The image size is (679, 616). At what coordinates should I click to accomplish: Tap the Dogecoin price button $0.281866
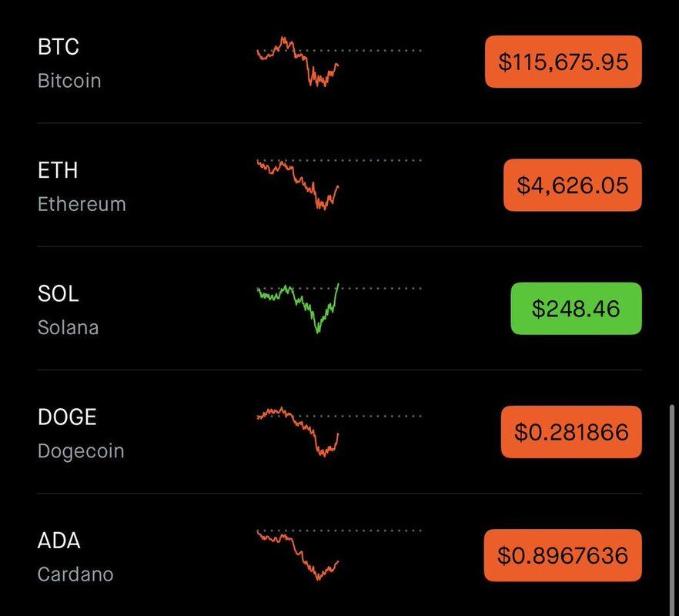(571, 432)
